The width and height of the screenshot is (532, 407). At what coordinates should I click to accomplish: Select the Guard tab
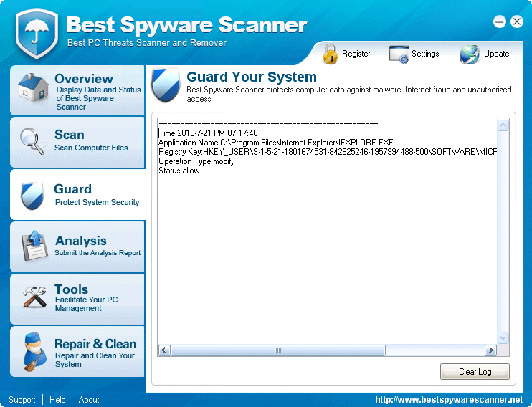click(x=77, y=195)
